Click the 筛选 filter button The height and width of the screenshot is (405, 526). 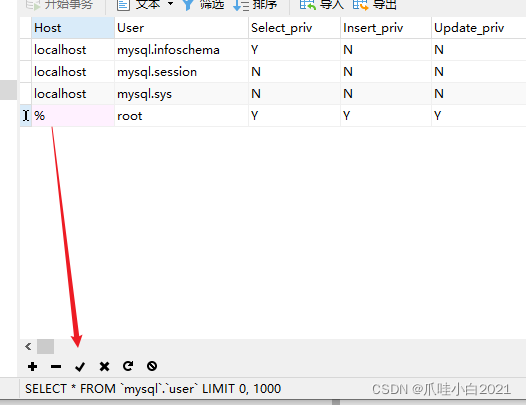pos(203,4)
